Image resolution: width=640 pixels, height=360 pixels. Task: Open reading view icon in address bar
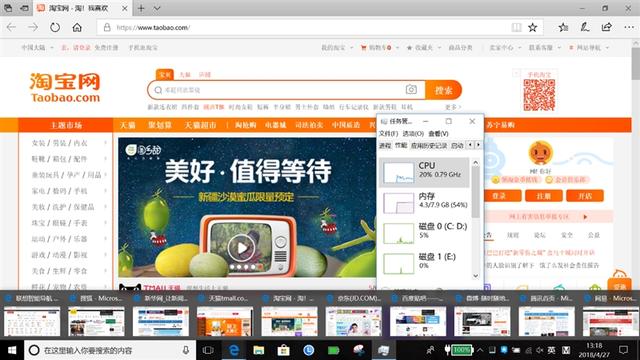point(516,27)
